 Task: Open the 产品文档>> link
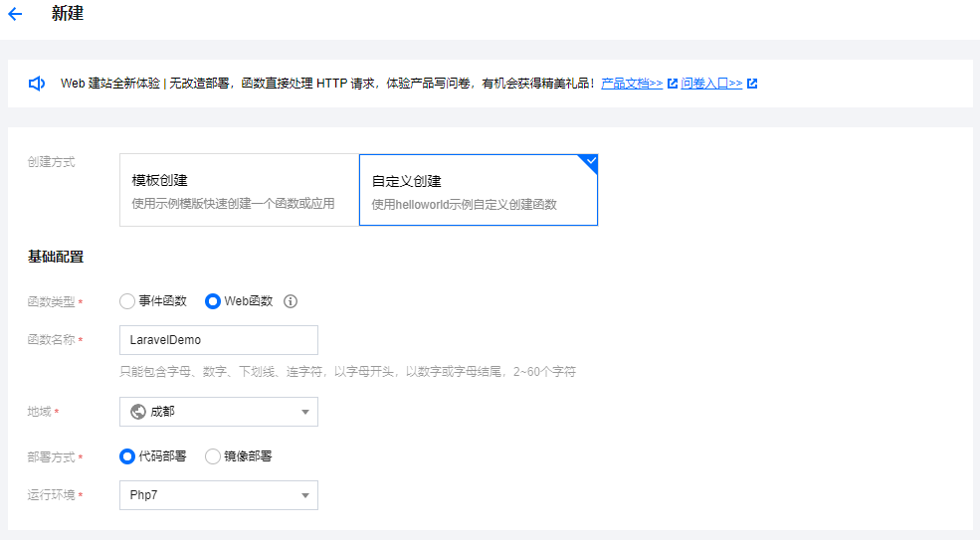click(632, 84)
